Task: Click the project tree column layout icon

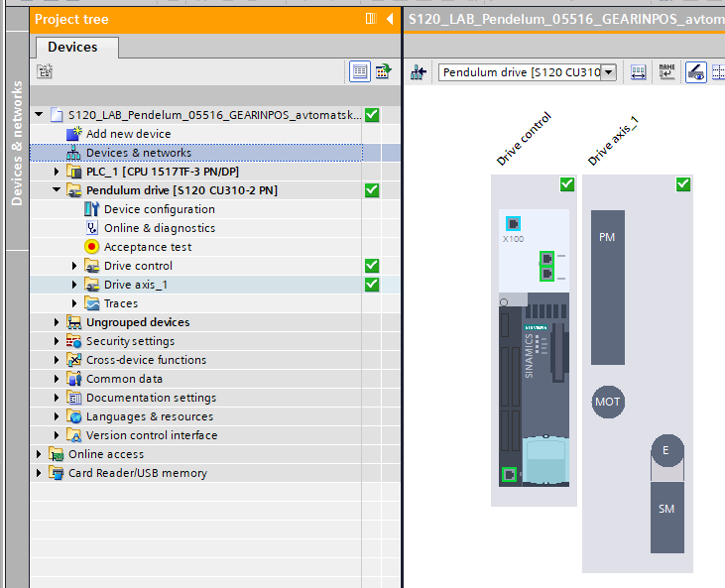Action: (371, 19)
